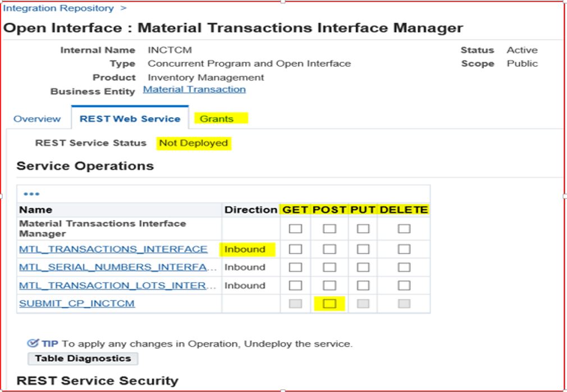
Task: Enable POST for SUBMIT_CP_INCTCM
Action: (330, 303)
